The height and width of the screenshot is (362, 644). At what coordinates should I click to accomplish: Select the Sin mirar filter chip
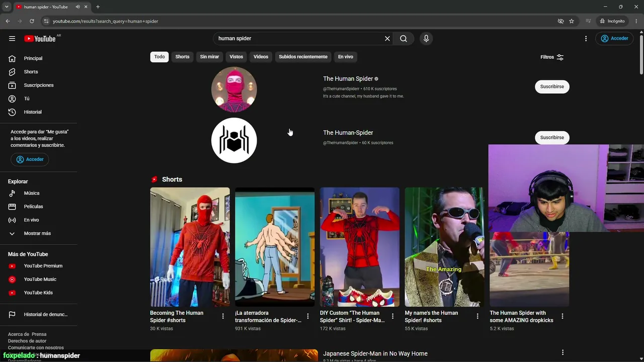(x=209, y=57)
